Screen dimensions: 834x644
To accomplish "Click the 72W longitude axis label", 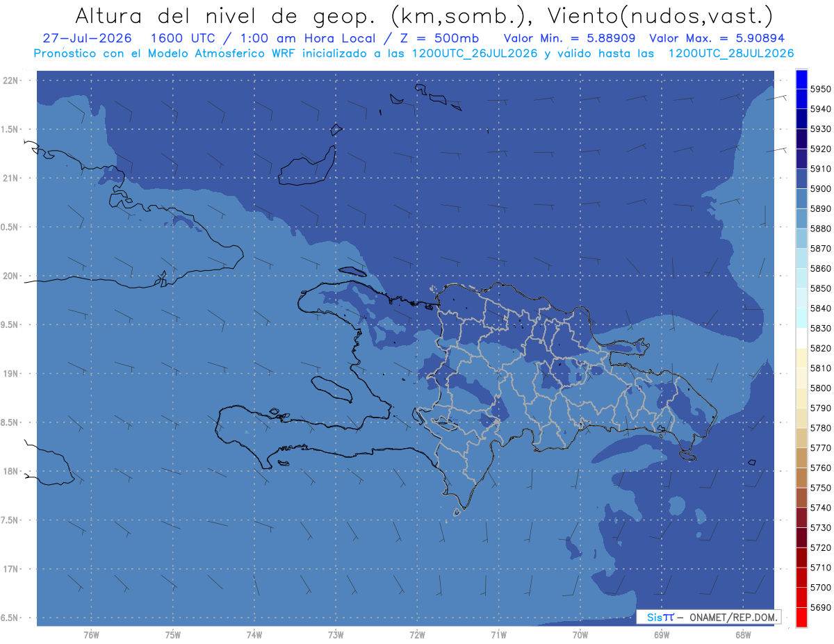I will tap(418, 634).
